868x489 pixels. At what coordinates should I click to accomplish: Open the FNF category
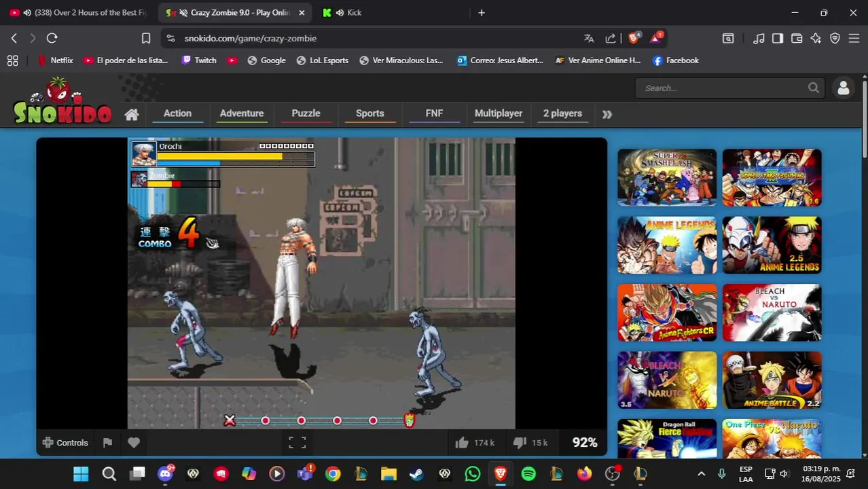tap(434, 113)
